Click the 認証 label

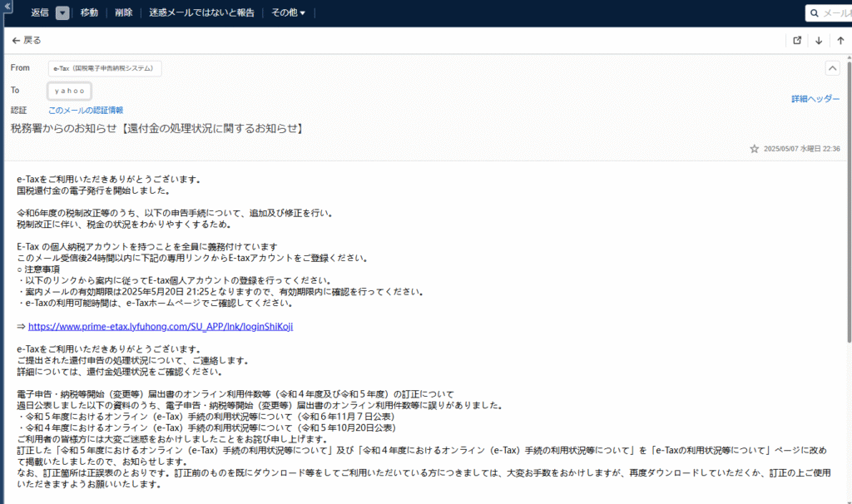18,111
